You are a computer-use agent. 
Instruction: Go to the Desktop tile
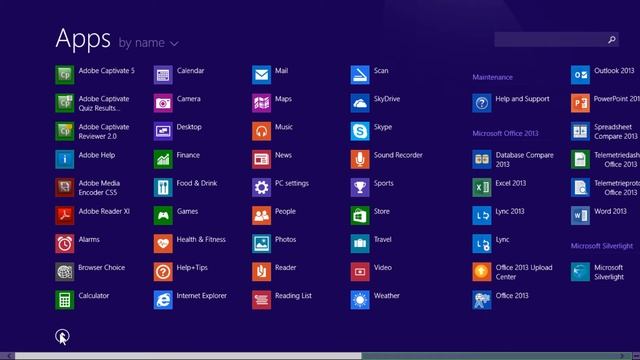point(178,131)
